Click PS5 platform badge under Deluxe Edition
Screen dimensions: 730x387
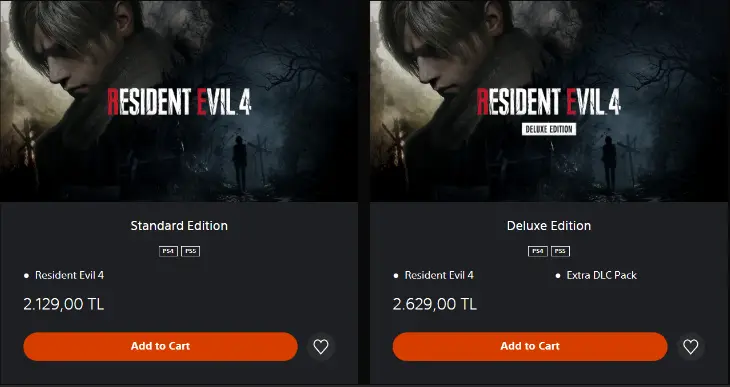[561, 251]
